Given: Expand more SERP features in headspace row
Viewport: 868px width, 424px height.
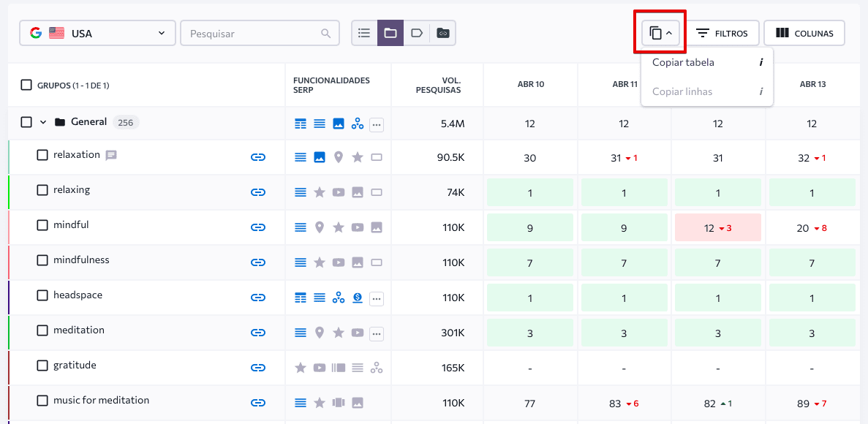Looking at the screenshot, I should pos(377,298).
